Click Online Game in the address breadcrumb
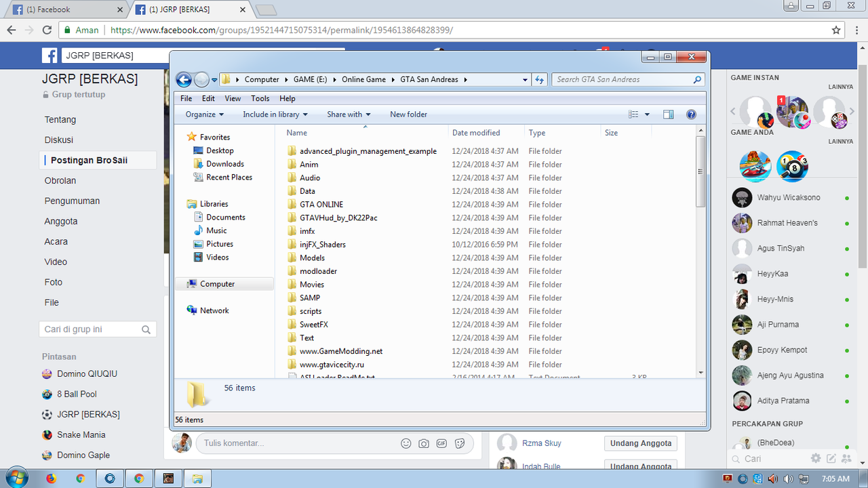This screenshot has width=868, height=488. coord(363,79)
